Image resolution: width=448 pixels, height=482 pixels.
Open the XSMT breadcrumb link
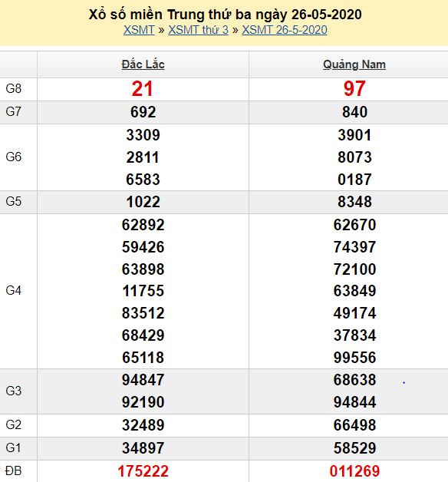139,30
